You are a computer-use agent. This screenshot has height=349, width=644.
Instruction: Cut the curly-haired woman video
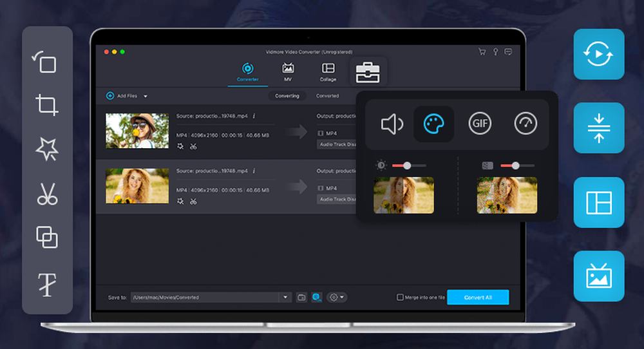(193, 201)
